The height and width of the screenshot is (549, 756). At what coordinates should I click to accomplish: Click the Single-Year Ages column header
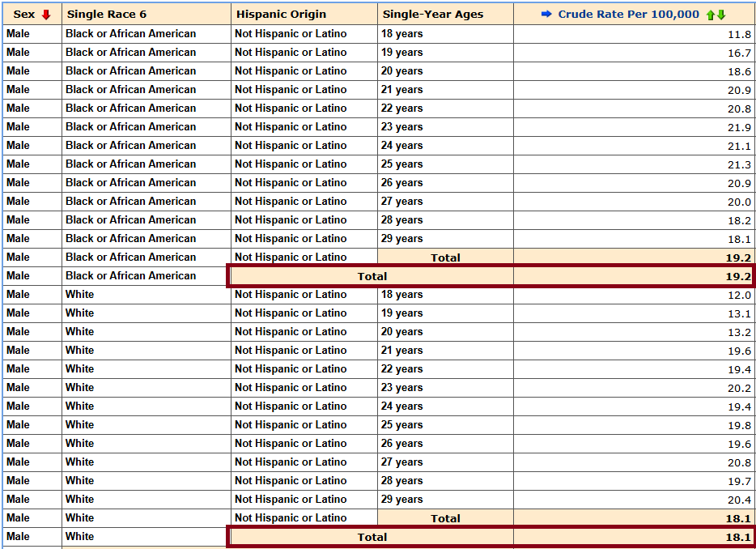click(x=445, y=14)
